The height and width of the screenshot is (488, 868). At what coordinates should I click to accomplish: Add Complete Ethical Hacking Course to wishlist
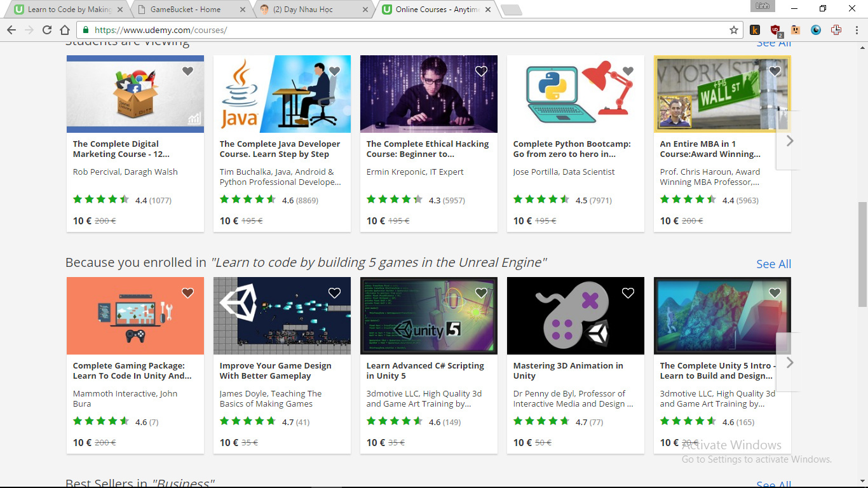pyautogui.click(x=481, y=71)
